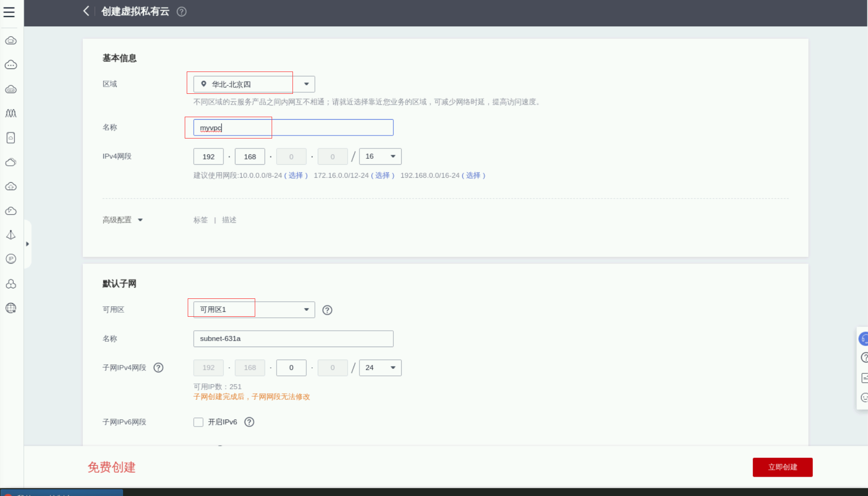Screen dimensions: 868x496
Task: Click the 可用IP数：251 text
Action: pos(217,387)
